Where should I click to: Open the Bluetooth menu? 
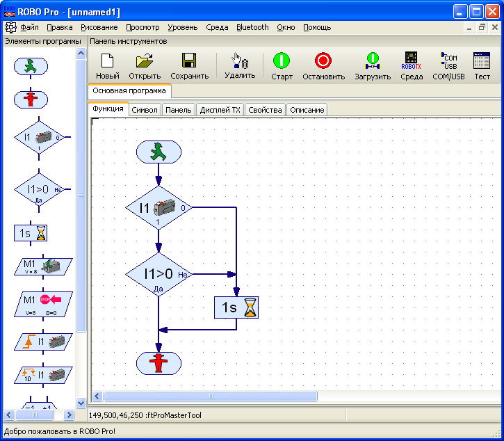pos(252,28)
